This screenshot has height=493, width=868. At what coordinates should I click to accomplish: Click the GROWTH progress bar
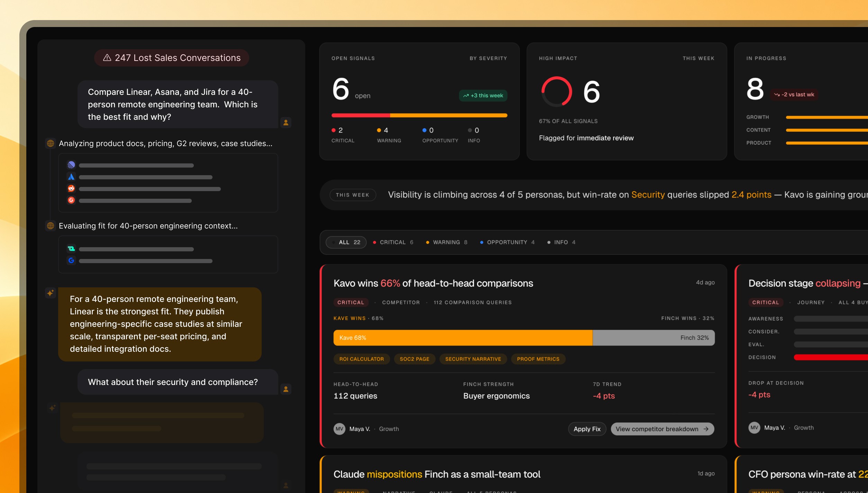coord(827,117)
